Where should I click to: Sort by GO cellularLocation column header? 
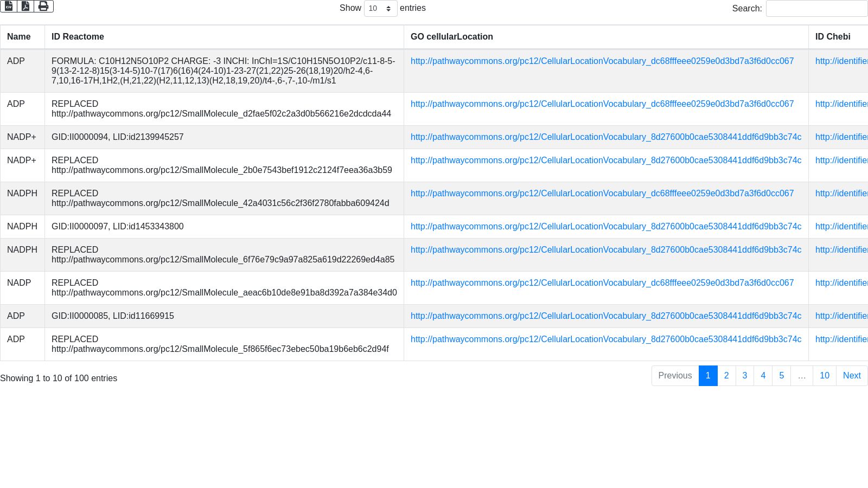pos(451,37)
